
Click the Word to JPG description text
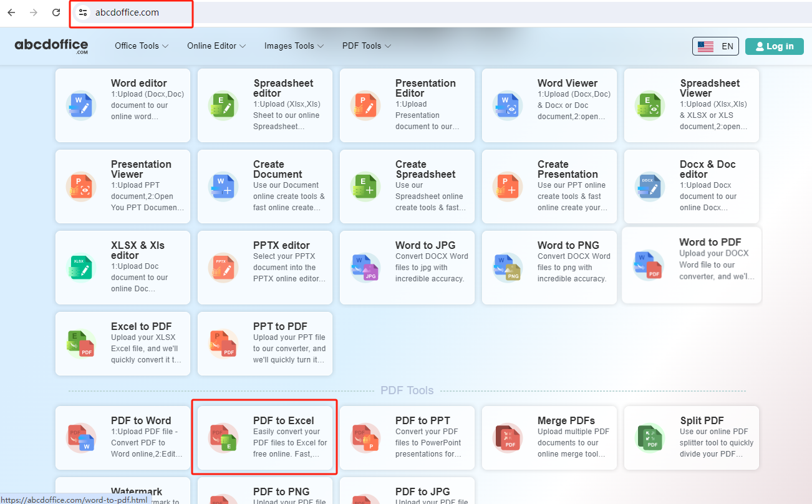pyautogui.click(x=430, y=268)
